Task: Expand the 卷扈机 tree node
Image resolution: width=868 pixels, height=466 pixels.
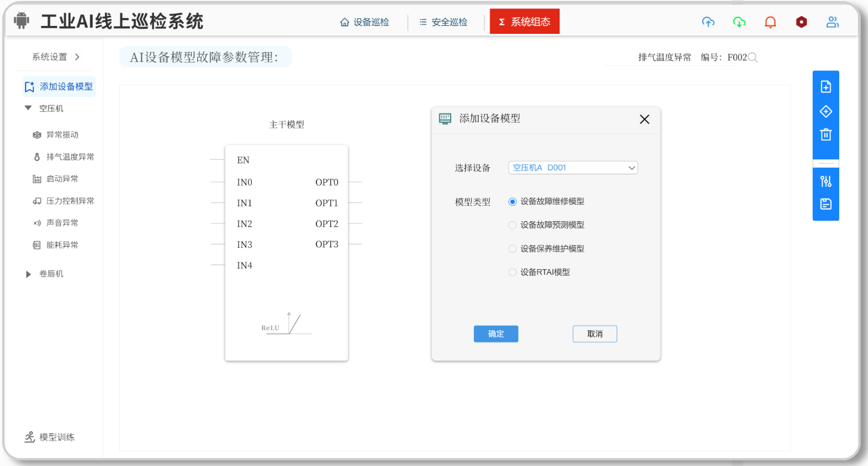Action: point(28,274)
